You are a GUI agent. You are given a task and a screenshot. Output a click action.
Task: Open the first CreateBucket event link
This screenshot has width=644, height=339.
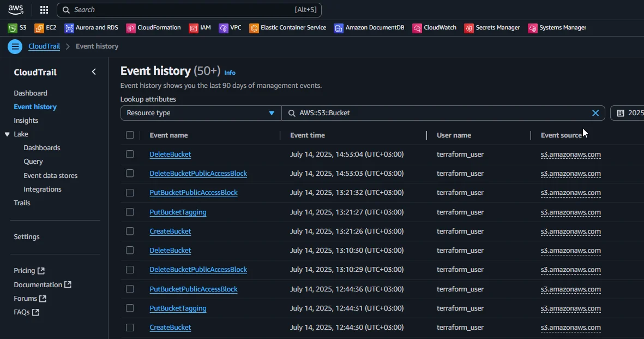[x=170, y=231]
